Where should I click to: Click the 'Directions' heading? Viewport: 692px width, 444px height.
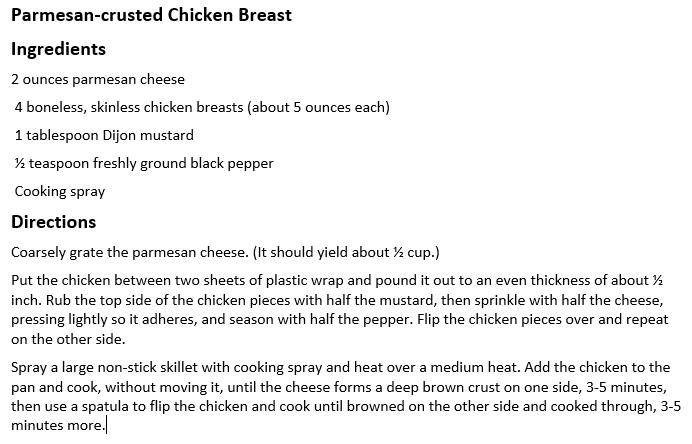pos(53,222)
